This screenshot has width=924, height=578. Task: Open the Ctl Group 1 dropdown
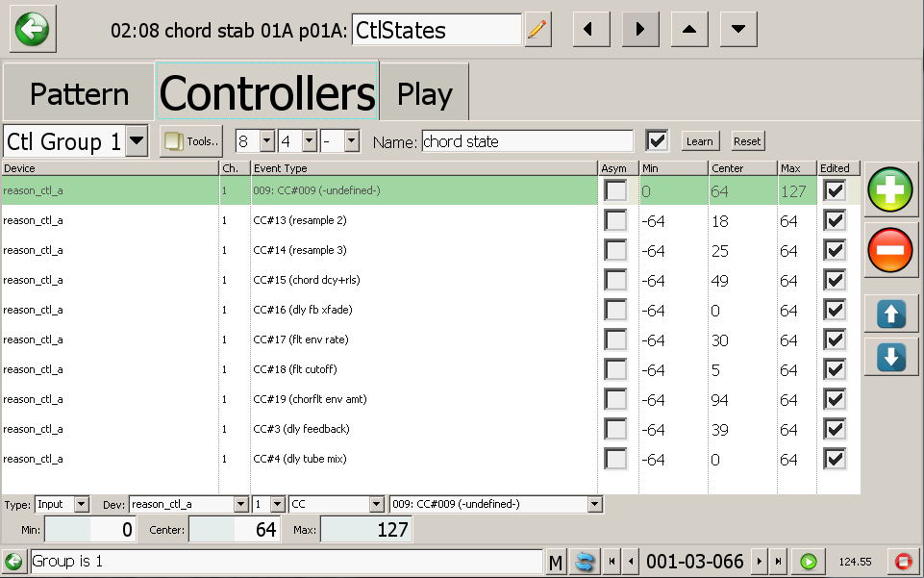[x=137, y=142]
